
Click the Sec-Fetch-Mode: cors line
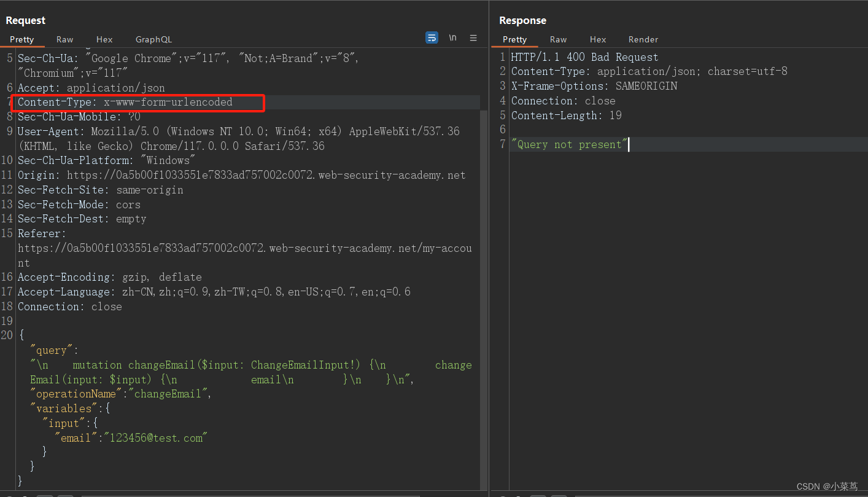[79, 205]
